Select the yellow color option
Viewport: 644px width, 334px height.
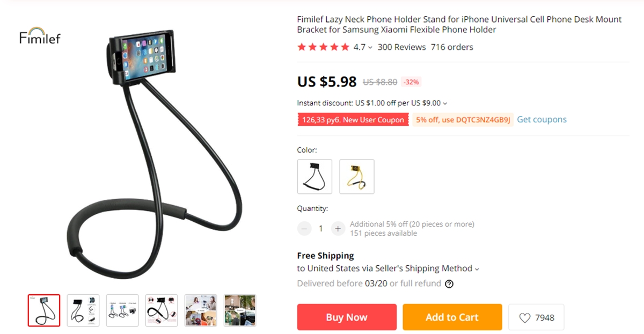point(357,176)
